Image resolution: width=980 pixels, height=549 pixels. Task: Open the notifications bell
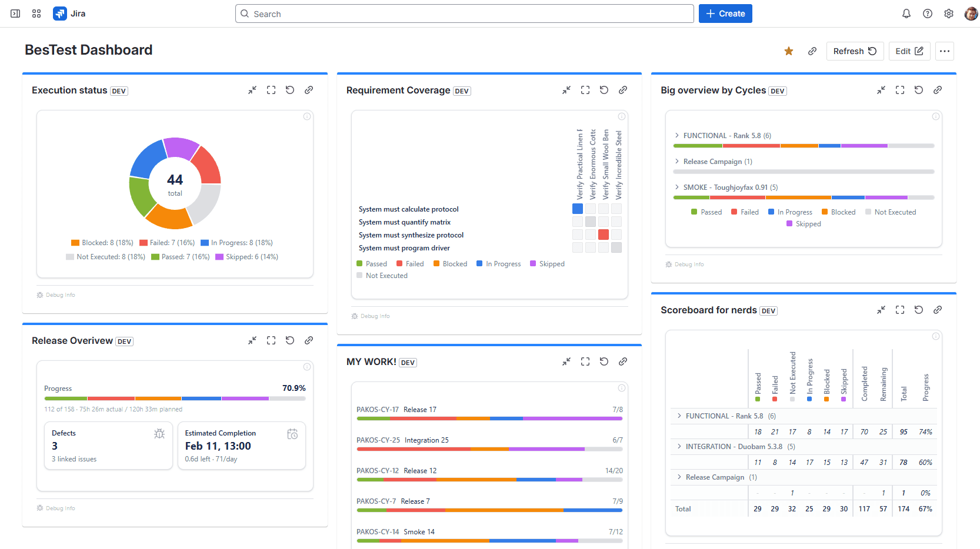pyautogui.click(x=906, y=13)
